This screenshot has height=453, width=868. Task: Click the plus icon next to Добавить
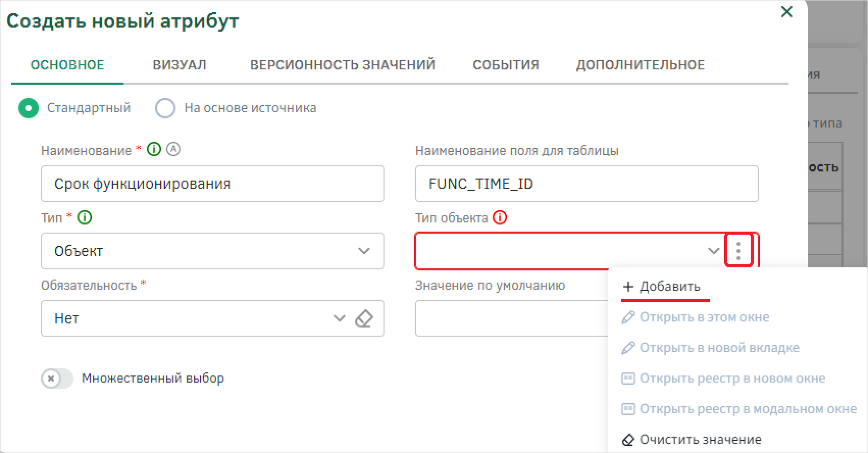pos(628,287)
